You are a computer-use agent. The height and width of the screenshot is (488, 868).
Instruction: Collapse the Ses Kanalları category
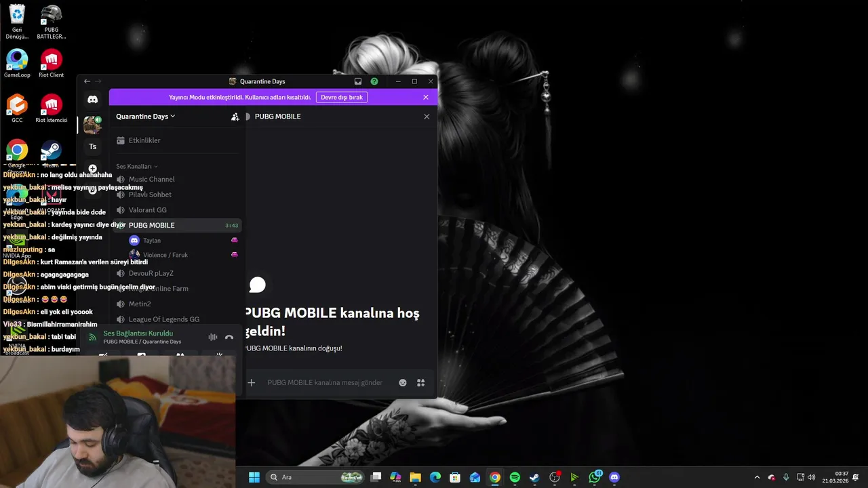(x=136, y=166)
